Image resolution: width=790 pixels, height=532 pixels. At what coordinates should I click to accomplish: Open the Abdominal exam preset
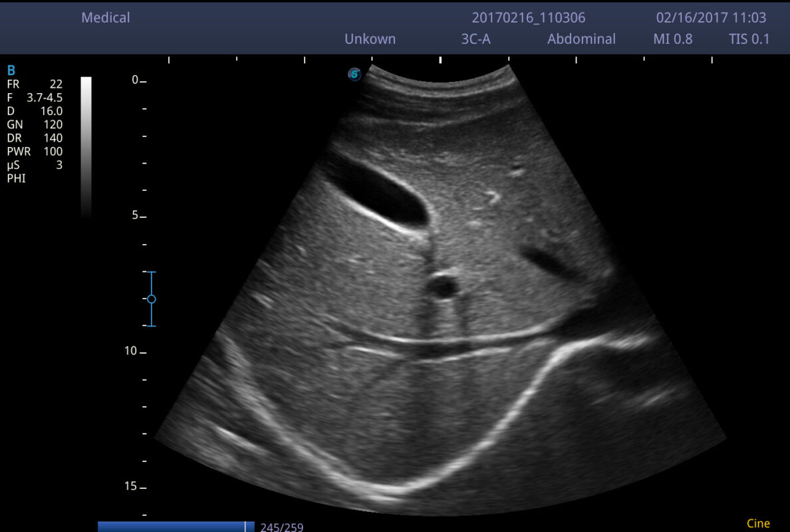pyautogui.click(x=581, y=39)
